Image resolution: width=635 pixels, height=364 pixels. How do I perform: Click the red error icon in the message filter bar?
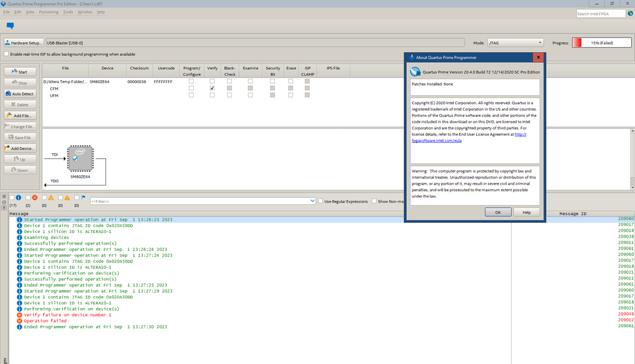click(x=35, y=198)
